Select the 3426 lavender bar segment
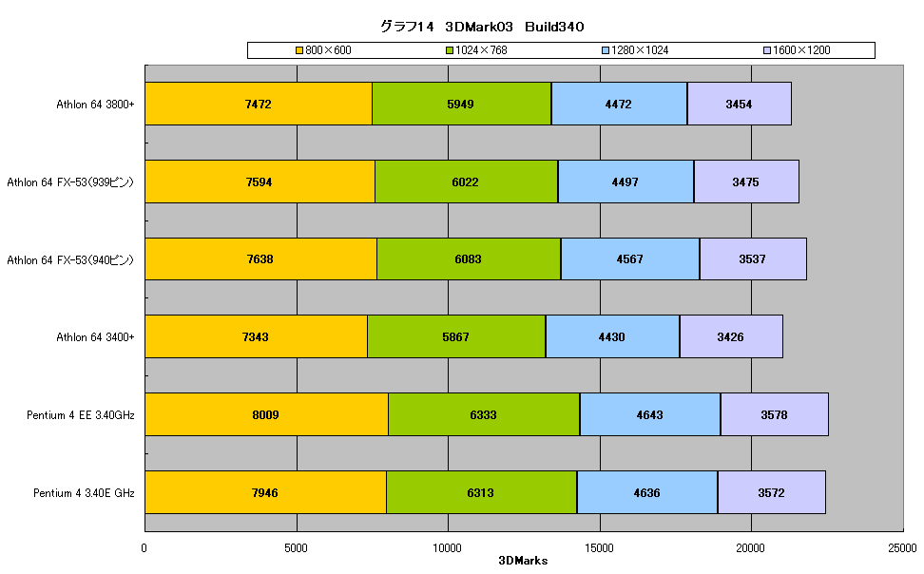The width and height of the screenshot is (924, 574). [731, 336]
